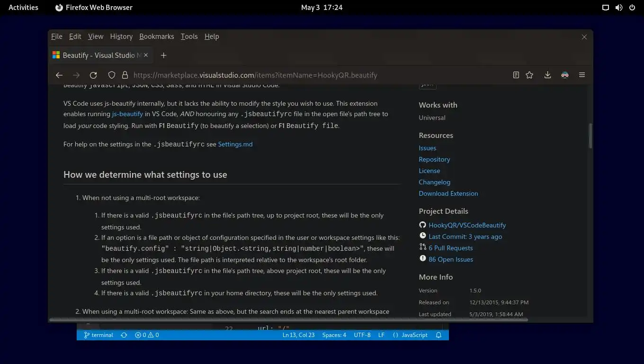Click the clock icon beside Last Commit

(x=422, y=236)
